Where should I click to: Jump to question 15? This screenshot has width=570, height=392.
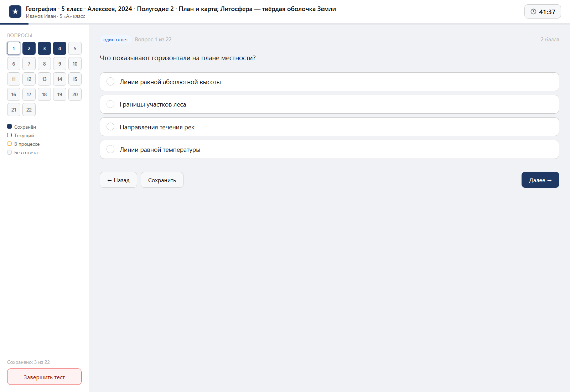[75, 79]
